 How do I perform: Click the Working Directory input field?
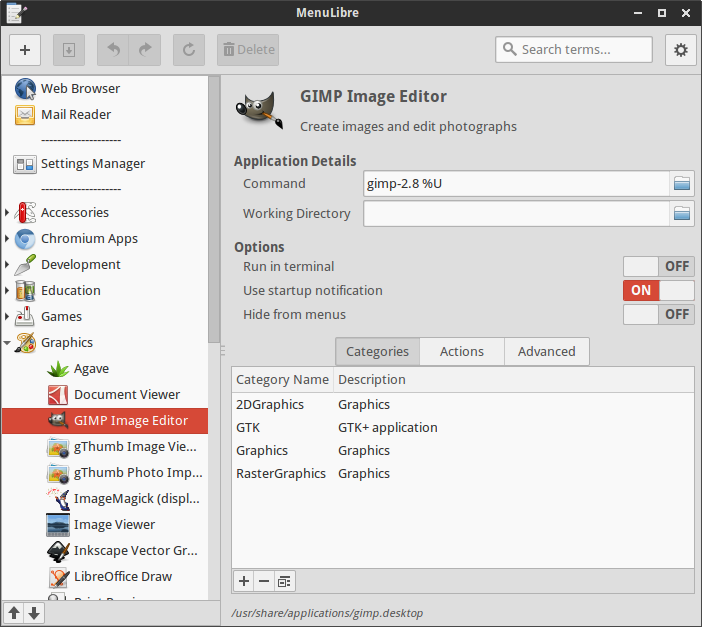click(517, 213)
